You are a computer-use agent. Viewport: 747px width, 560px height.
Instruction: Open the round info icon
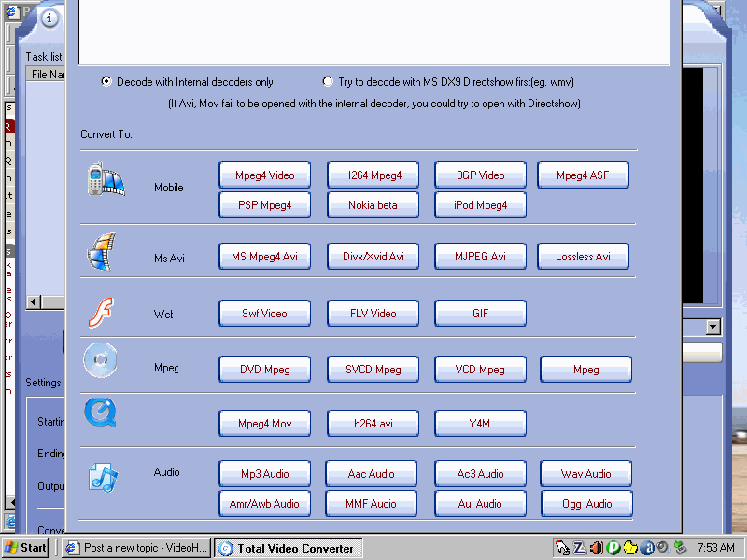(x=49, y=19)
